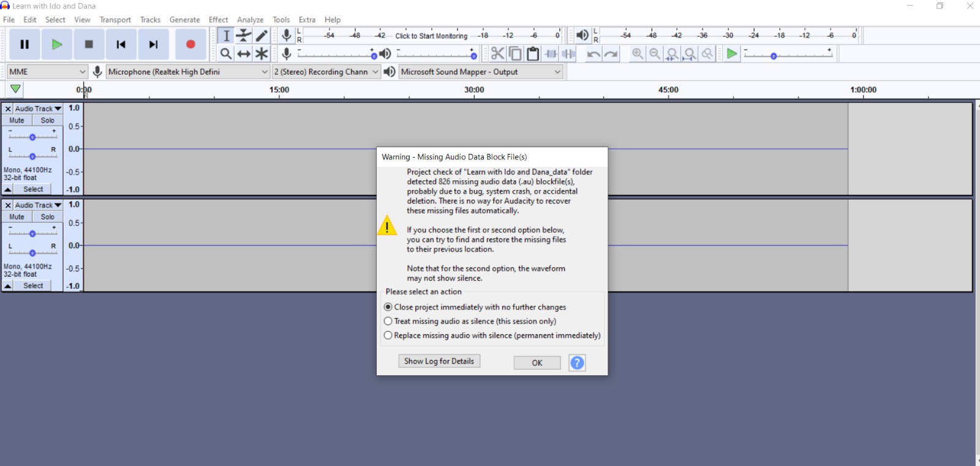Click OK in the warning dialog
The width and height of the screenshot is (980, 466).
pos(537,363)
